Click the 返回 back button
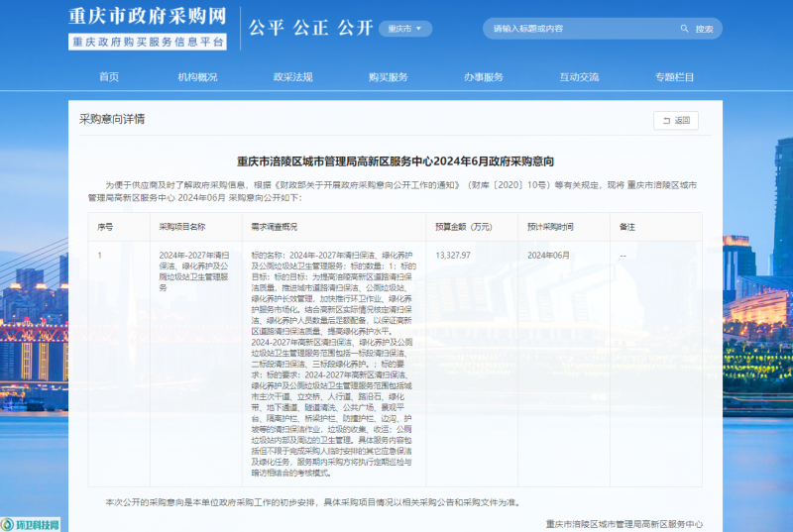This screenshot has width=793, height=532. click(675, 121)
